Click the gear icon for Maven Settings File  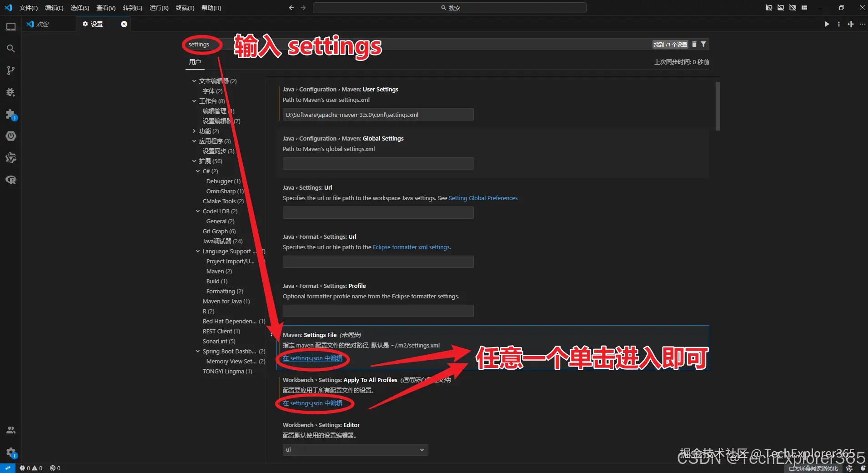pos(271,335)
